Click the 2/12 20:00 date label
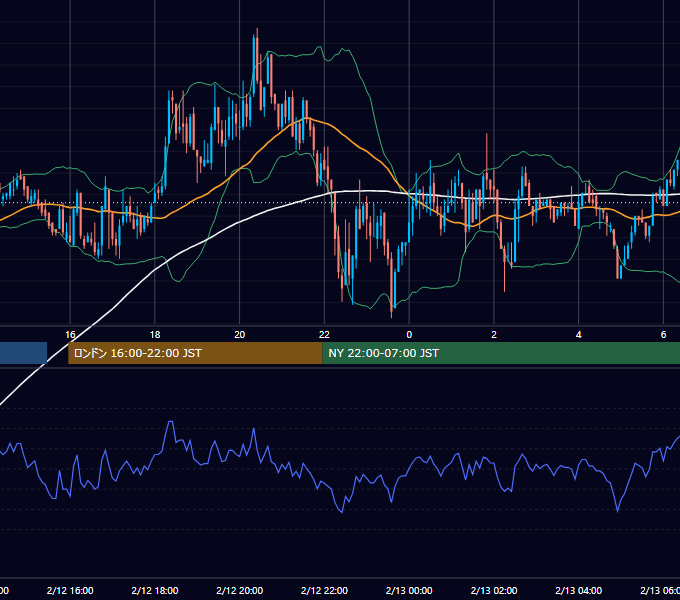680x600 pixels. pyautogui.click(x=239, y=591)
